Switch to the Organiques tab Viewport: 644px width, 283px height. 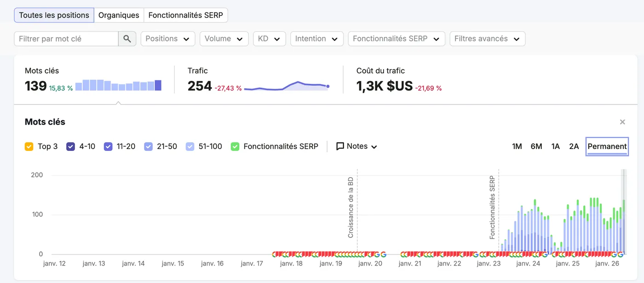click(x=119, y=15)
